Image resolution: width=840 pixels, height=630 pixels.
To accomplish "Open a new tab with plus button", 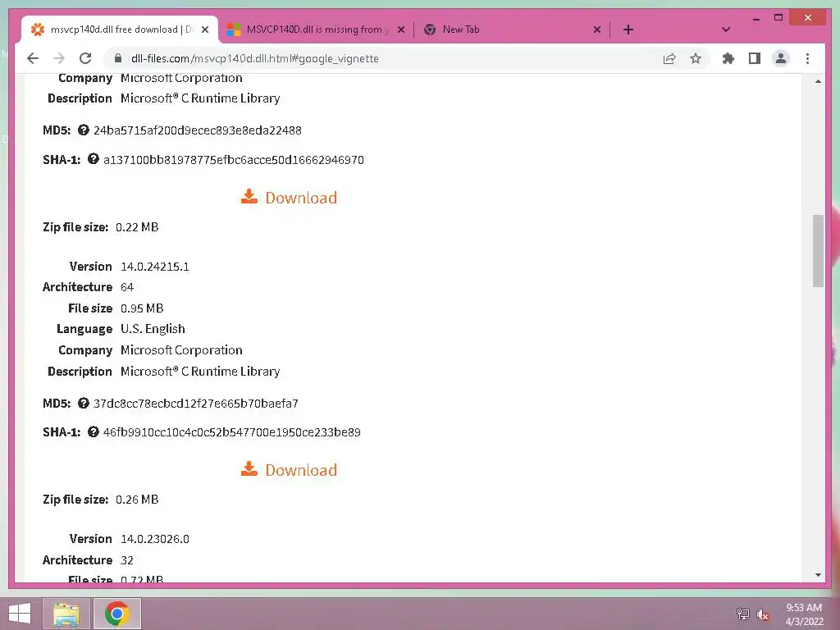I will point(628,30).
